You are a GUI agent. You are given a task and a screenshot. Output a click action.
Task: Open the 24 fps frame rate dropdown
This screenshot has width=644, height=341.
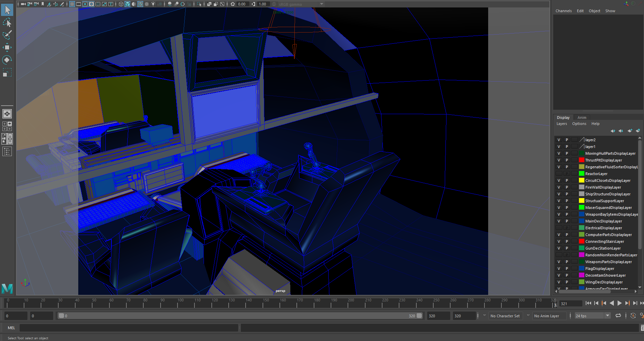607,316
